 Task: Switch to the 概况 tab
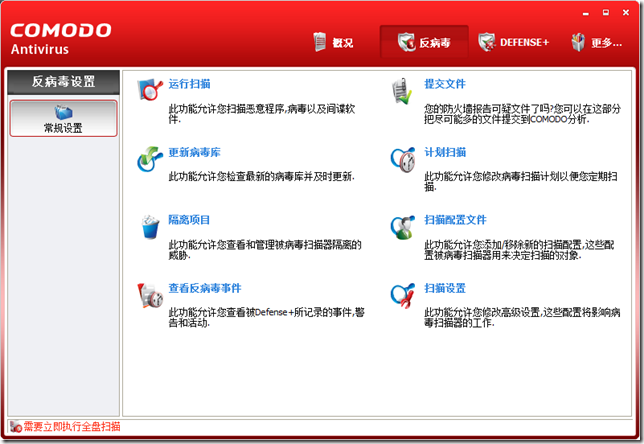[333, 42]
